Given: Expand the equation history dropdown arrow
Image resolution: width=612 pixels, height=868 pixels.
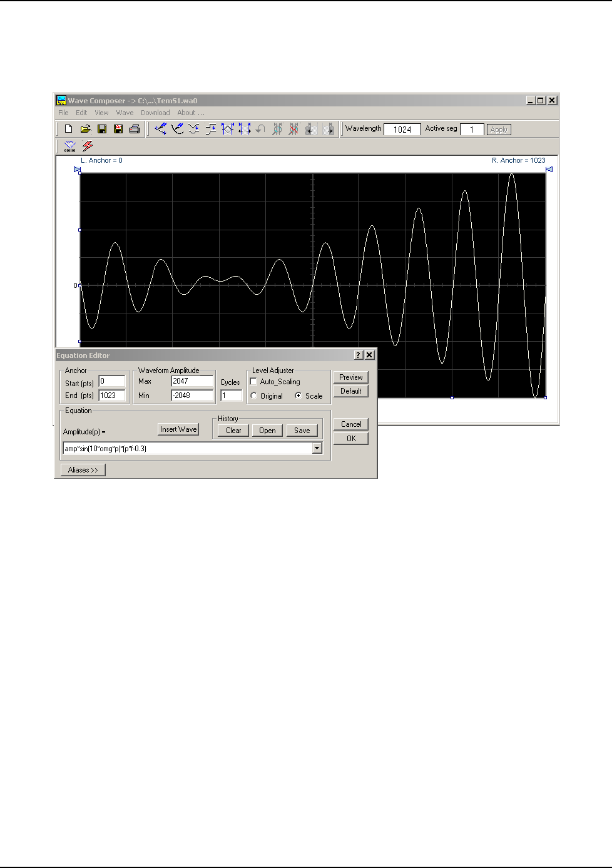Looking at the screenshot, I should (x=317, y=448).
